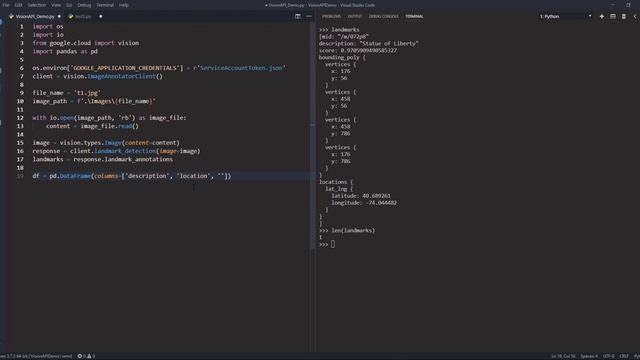
Task: Open editor more actions ellipsis
Action: 309,16
